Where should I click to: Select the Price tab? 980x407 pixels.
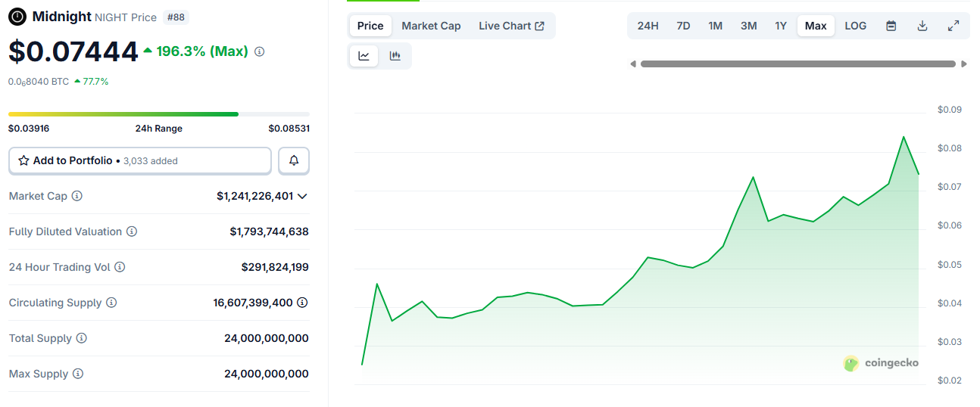tap(370, 26)
